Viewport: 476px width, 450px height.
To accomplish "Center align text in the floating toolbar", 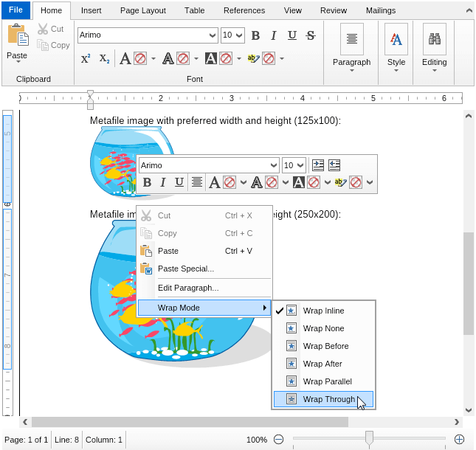I will click(x=197, y=182).
